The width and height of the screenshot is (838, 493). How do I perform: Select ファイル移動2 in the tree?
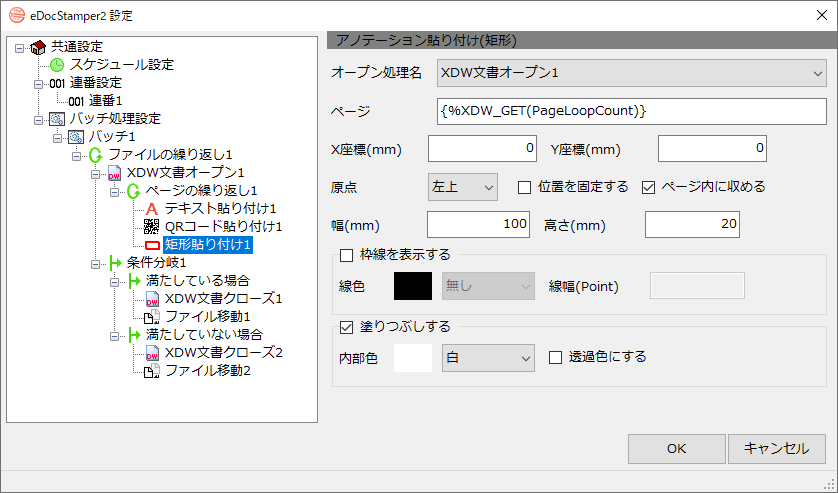point(208,371)
